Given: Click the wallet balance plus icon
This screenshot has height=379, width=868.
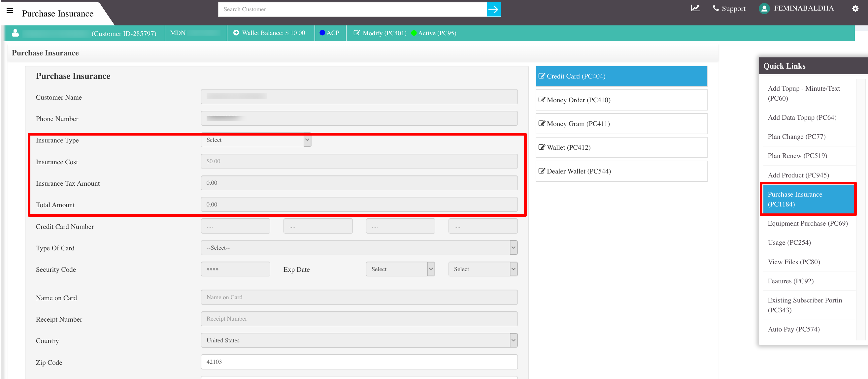Looking at the screenshot, I should tap(236, 33).
